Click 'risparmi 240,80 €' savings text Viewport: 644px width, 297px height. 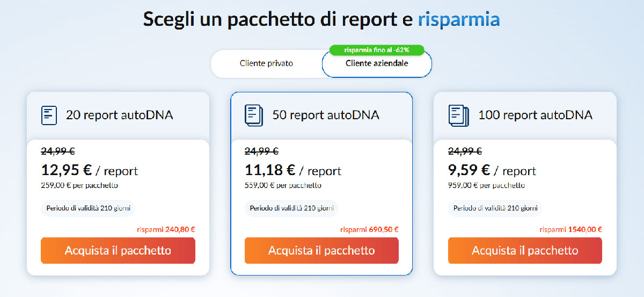coord(166,229)
